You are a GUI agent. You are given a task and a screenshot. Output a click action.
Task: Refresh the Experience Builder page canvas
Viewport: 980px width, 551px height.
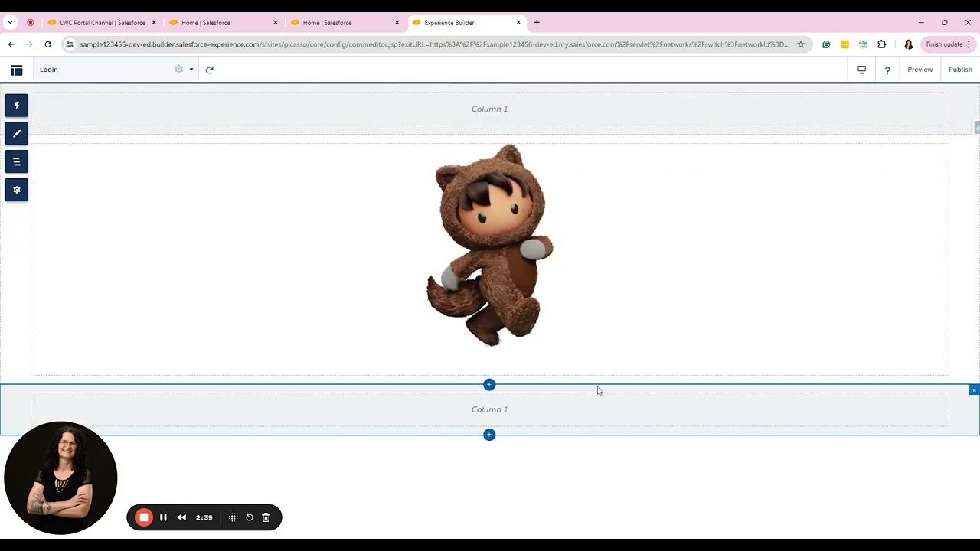click(x=209, y=70)
